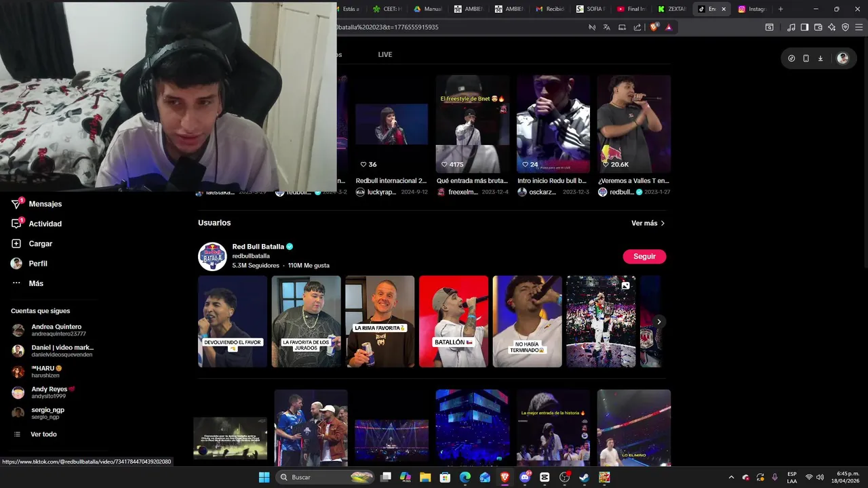This screenshot has height=488, width=868.
Task: Click TikTok coins icon in top-right pill
Action: pyautogui.click(x=791, y=58)
